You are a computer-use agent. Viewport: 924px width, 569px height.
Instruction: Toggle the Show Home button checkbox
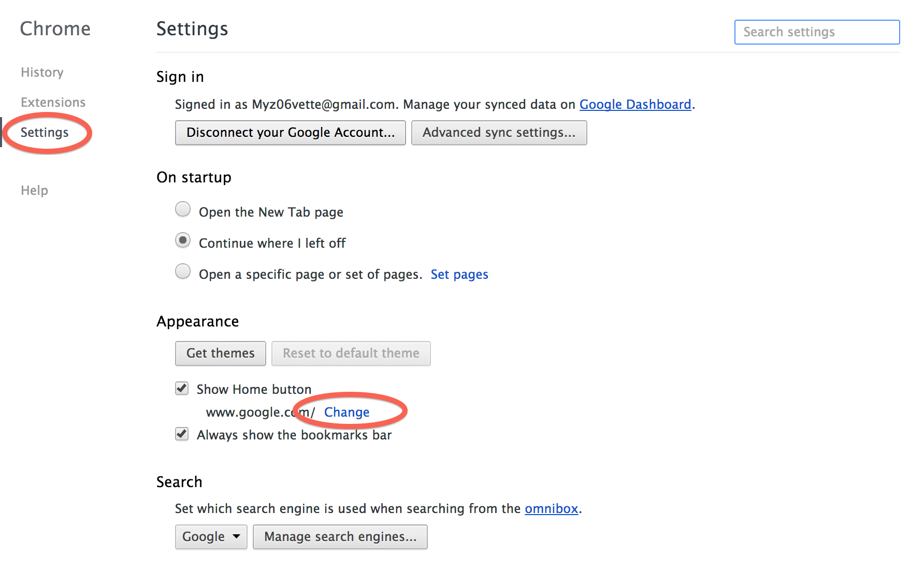(x=182, y=388)
